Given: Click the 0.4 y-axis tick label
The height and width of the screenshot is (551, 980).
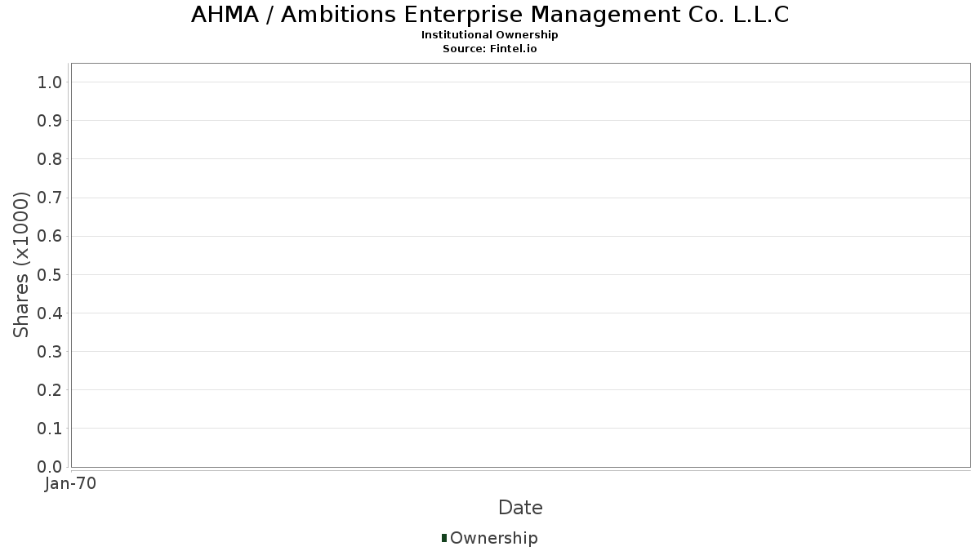Looking at the screenshot, I should (x=50, y=313).
